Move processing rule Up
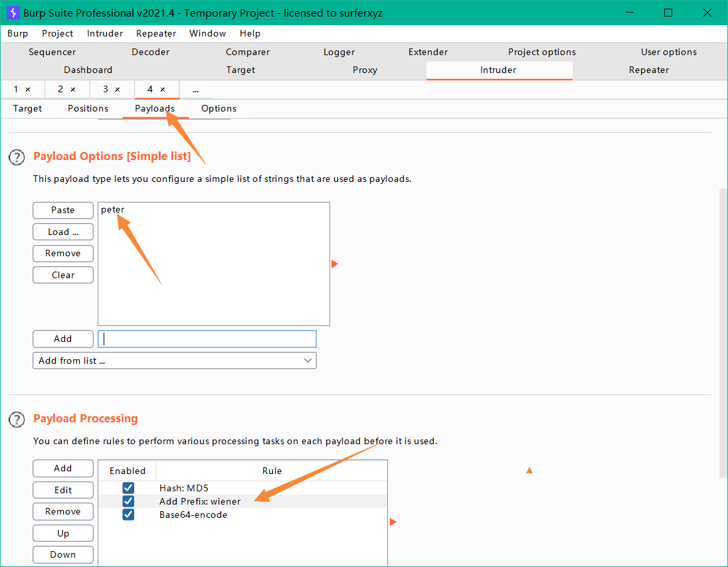The height and width of the screenshot is (567, 728). [63, 533]
